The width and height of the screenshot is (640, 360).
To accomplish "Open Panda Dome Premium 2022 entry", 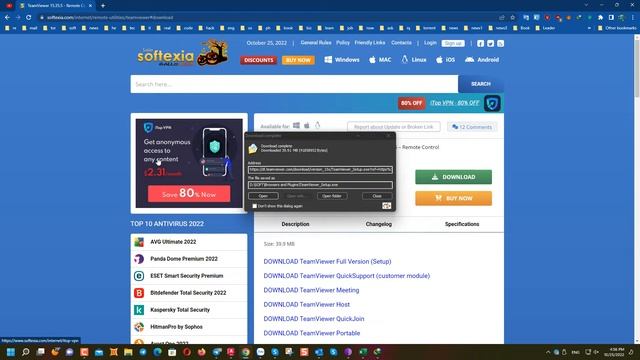I will 189,259.
